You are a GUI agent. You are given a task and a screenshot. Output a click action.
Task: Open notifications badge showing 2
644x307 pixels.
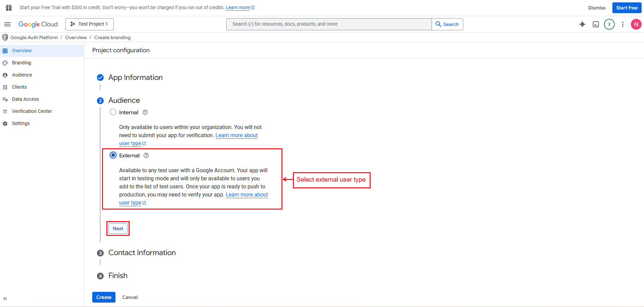click(609, 24)
